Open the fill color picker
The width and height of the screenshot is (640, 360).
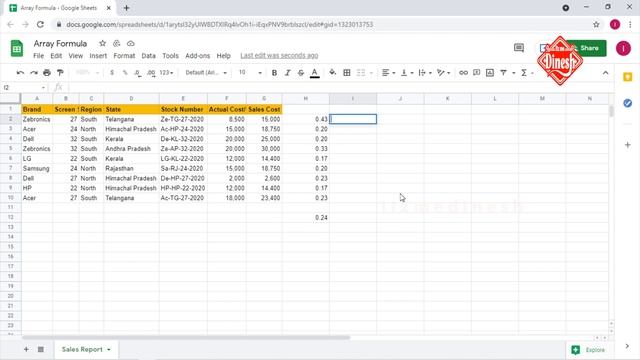point(333,73)
